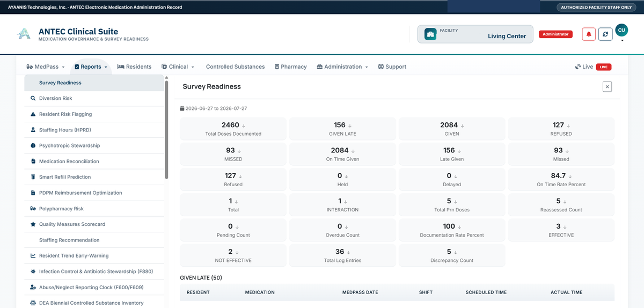Click the MEDPASS DATE column header
The image size is (644, 308).
(x=360, y=292)
